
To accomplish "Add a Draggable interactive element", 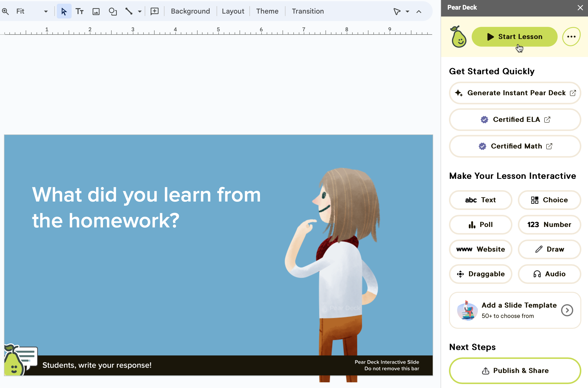I will (481, 274).
